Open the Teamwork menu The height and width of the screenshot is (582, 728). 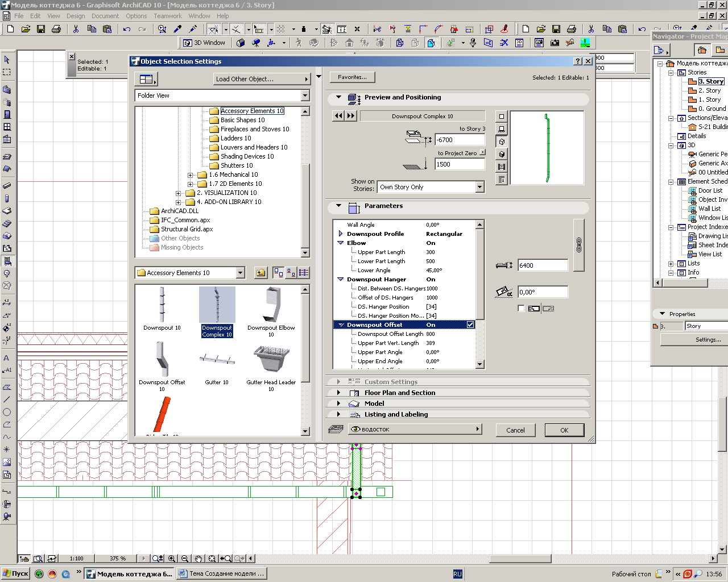pyautogui.click(x=168, y=16)
